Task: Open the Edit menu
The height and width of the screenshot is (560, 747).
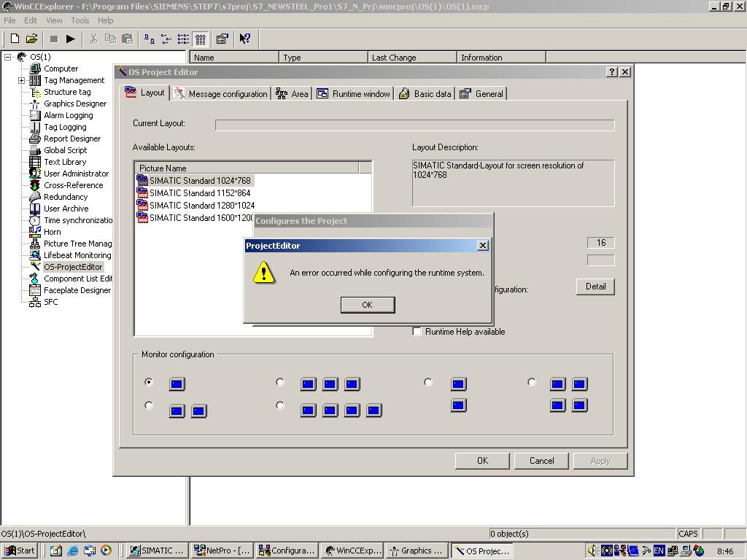Action: tap(31, 20)
